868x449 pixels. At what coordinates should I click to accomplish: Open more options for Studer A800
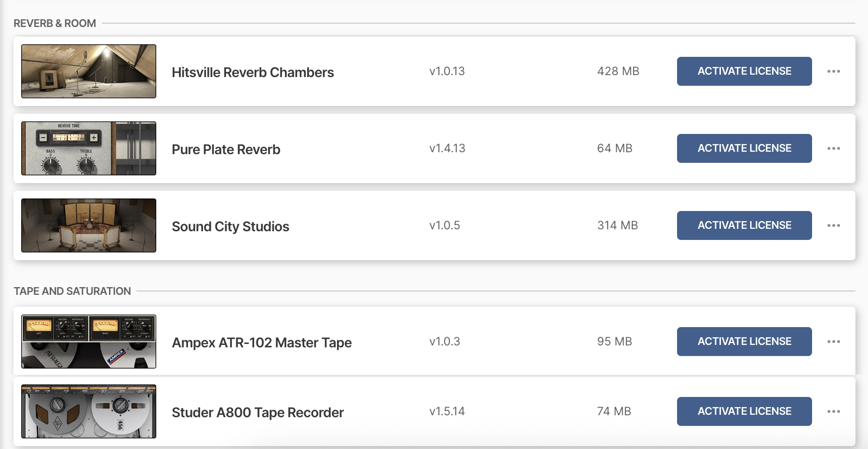833,411
